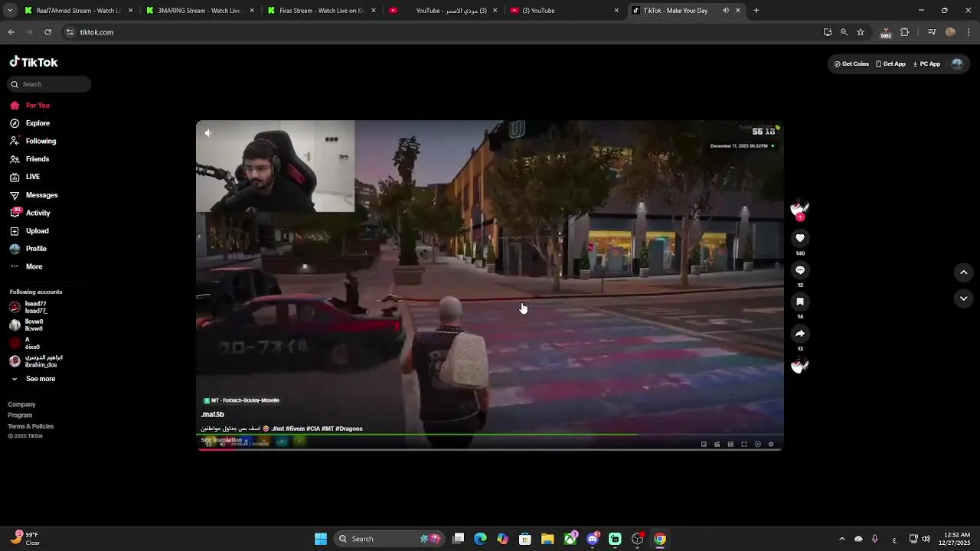Viewport: 980px width, 551px height.
Task: Open the Program footer link
Action: [20, 415]
